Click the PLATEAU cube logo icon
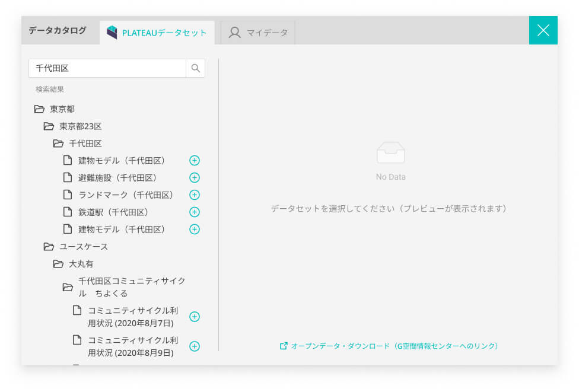The height and width of the screenshot is (392, 579). (x=112, y=33)
